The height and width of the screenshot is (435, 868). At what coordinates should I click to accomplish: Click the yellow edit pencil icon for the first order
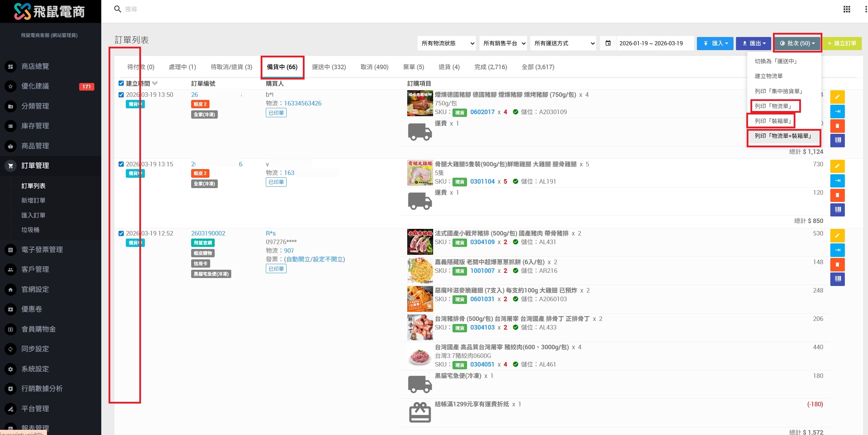pos(837,97)
